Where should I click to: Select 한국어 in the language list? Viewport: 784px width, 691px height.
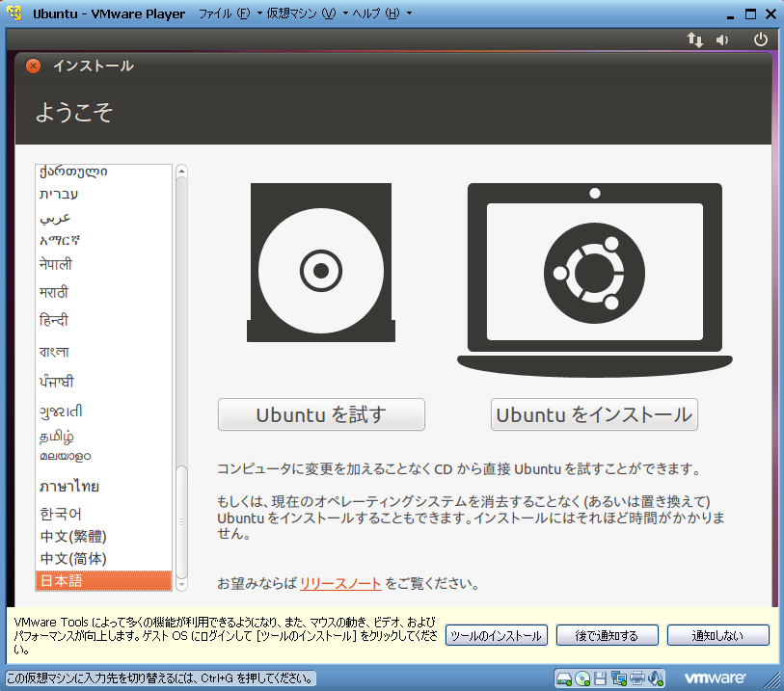pyautogui.click(x=103, y=514)
